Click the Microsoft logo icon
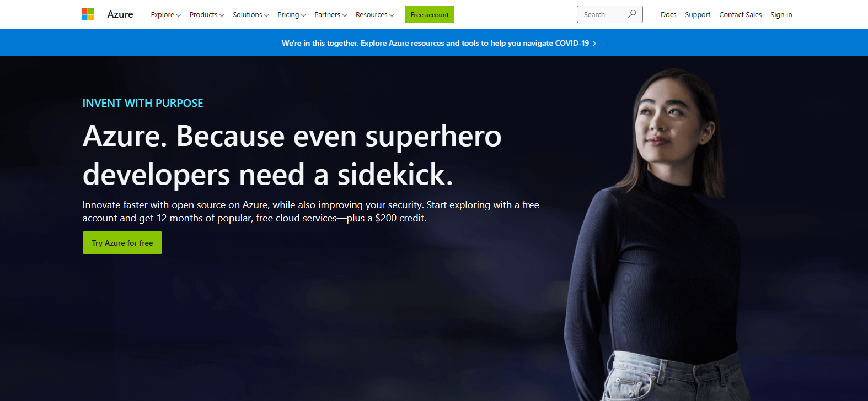Screen dimensions: 868x401 pyautogui.click(x=88, y=14)
